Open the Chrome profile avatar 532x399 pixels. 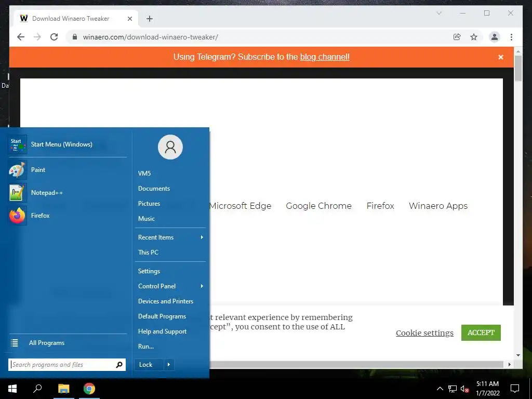point(495,37)
